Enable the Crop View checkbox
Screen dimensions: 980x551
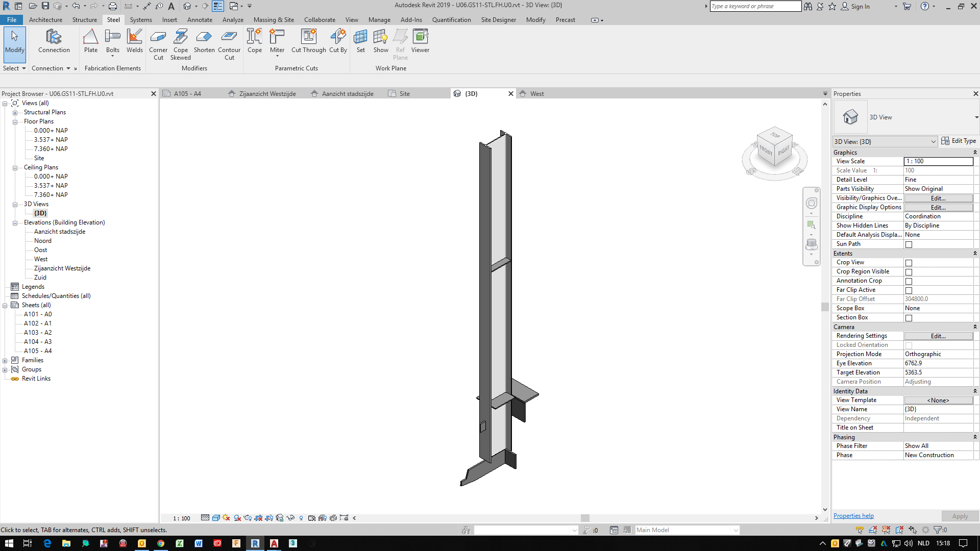click(x=909, y=262)
